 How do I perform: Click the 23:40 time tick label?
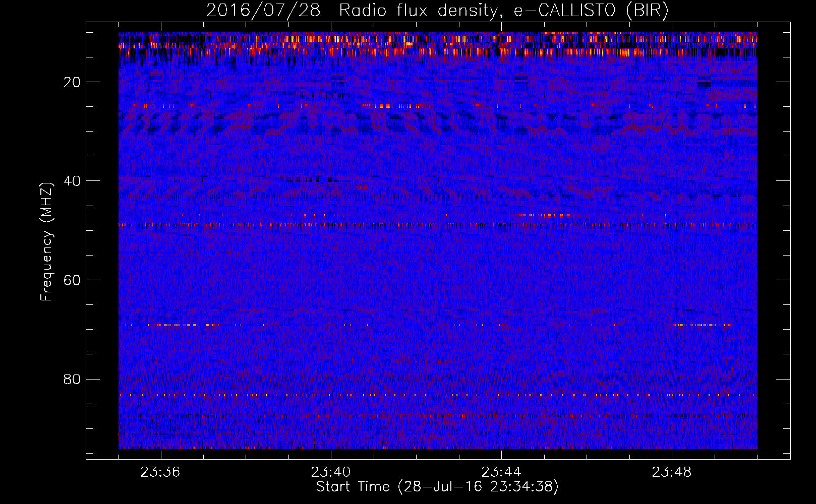tap(331, 472)
